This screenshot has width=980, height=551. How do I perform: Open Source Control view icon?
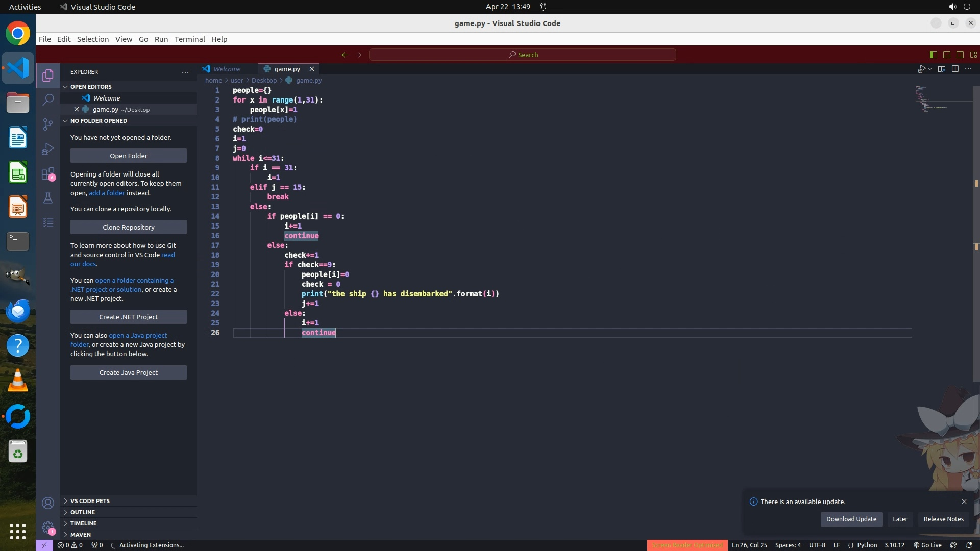coord(48,124)
